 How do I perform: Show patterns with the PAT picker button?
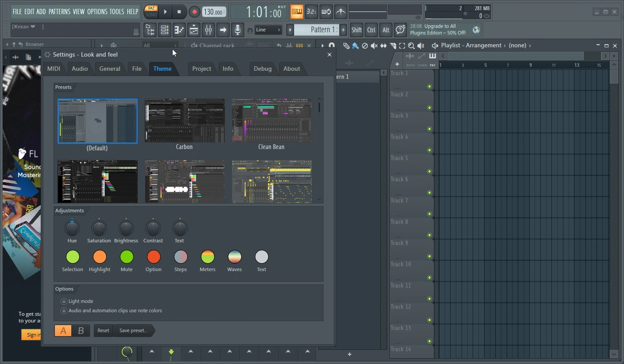[432, 58]
